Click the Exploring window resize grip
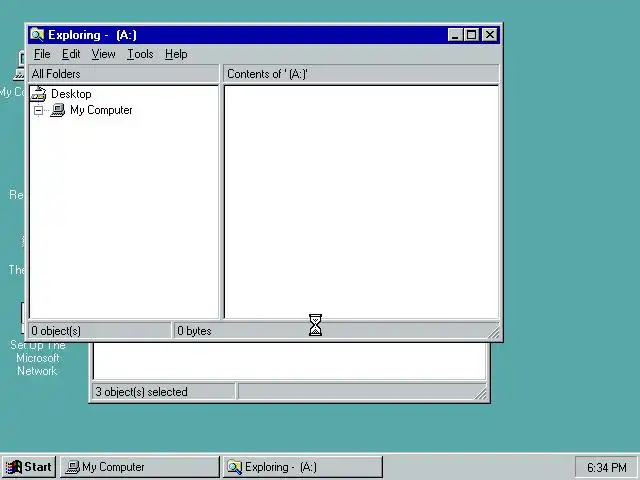The height and width of the screenshot is (480, 640). click(493, 333)
